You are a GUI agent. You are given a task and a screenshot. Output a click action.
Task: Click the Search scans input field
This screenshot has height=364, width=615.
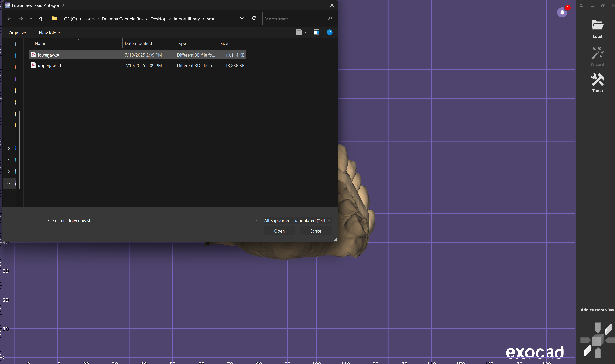294,19
